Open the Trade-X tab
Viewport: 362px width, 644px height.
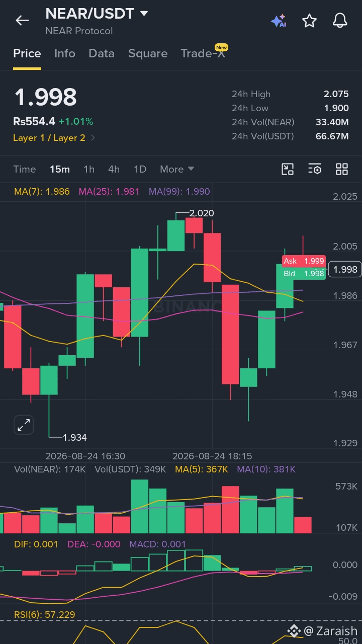tap(203, 53)
